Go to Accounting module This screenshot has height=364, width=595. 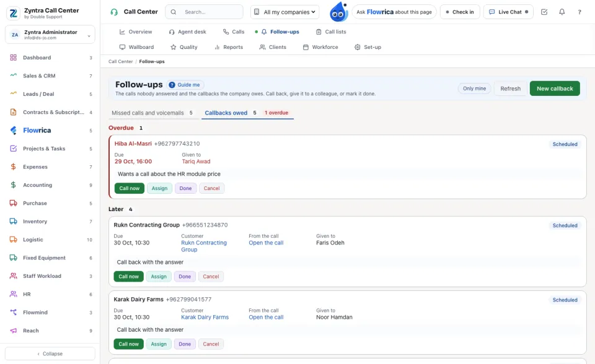click(x=50, y=185)
